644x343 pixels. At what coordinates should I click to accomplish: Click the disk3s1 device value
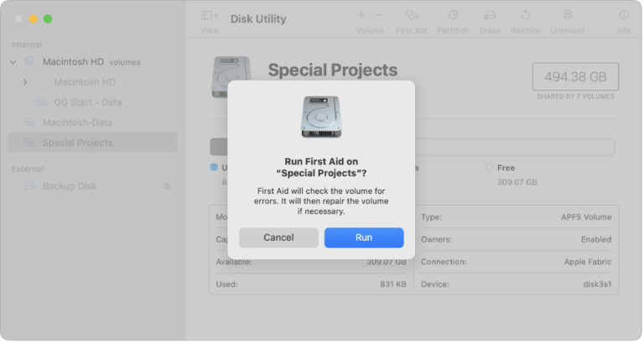pos(597,284)
